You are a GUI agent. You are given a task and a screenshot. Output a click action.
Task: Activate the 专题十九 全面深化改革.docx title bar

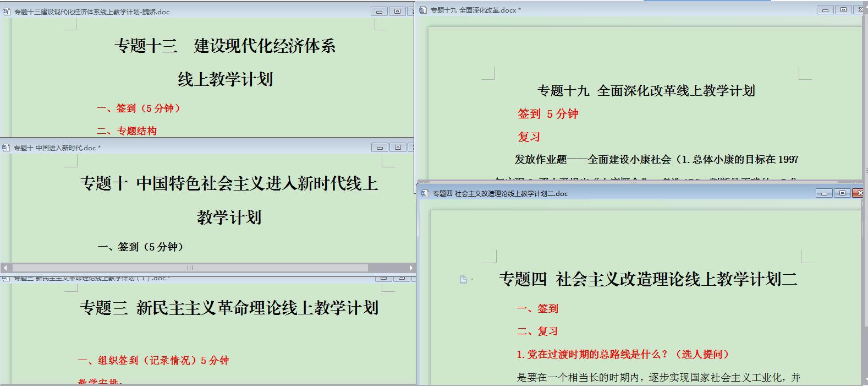tap(605, 10)
